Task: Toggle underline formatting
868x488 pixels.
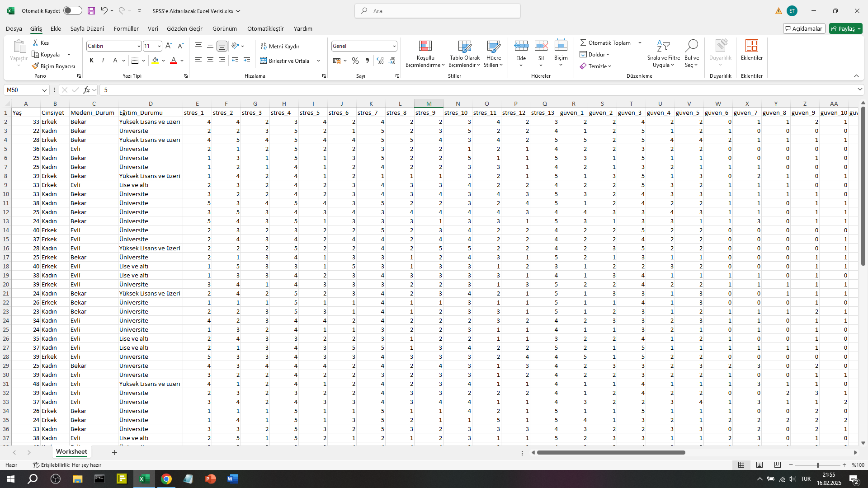Action: tap(115, 60)
